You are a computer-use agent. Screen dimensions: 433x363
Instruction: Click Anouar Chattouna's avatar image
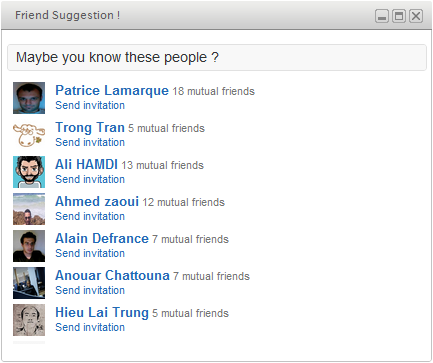(29, 283)
